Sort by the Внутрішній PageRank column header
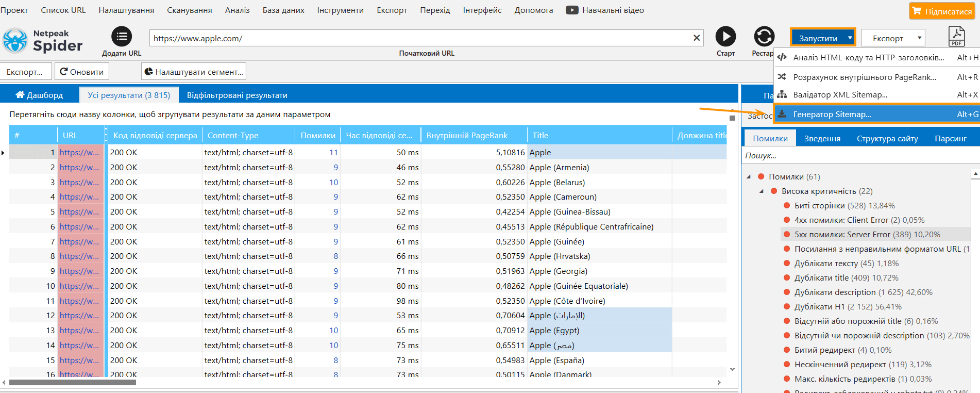 (473, 135)
